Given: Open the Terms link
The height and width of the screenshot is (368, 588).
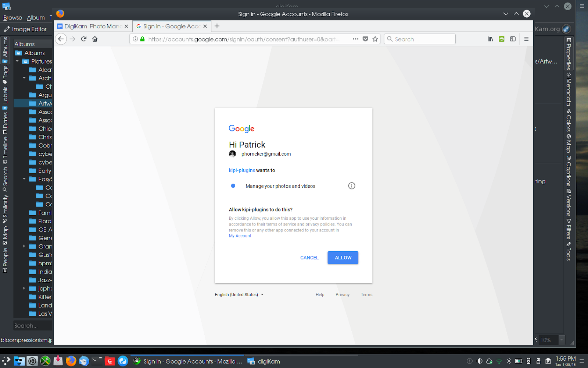Looking at the screenshot, I should pos(366,295).
